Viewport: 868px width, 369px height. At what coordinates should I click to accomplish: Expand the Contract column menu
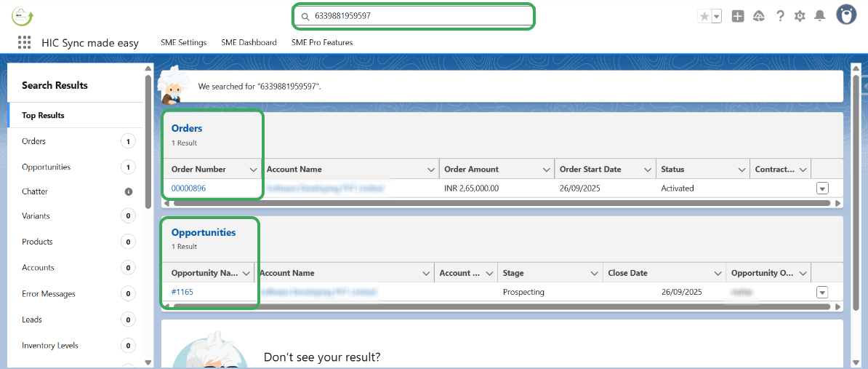pyautogui.click(x=803, y=170)
